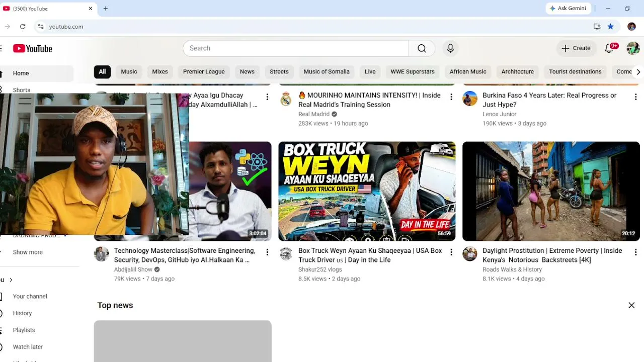Screen dimensions: 644x362
Task: Select the Music filter chip
Action: click(x=129, y=72)
